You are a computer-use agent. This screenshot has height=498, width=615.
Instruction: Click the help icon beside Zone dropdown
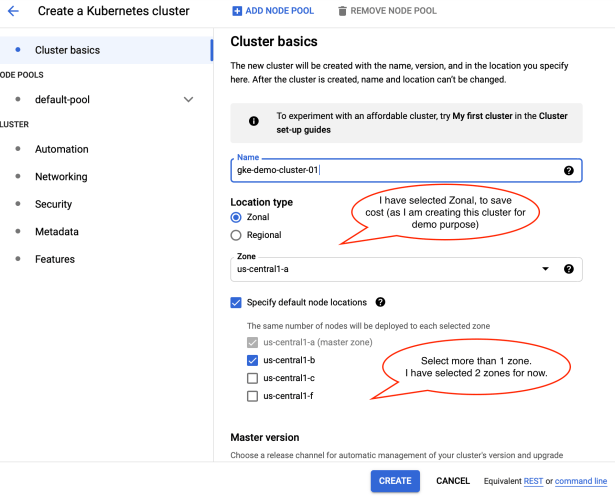(x=569, y=269)
